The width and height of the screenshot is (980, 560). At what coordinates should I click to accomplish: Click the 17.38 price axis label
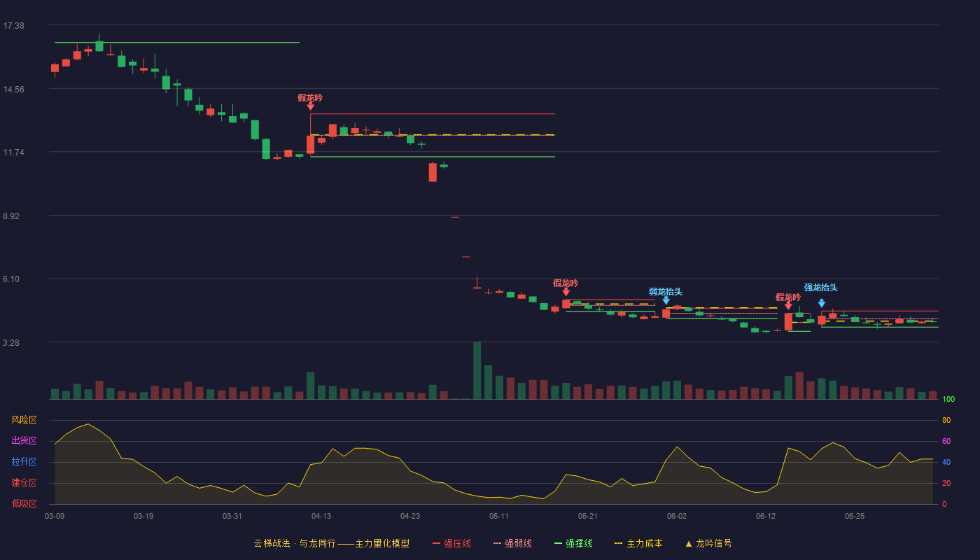[14, 26]
